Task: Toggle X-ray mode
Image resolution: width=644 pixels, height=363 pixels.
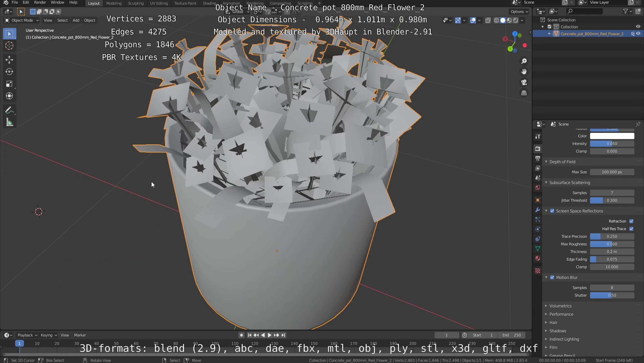Action: [x=488, y=20]
